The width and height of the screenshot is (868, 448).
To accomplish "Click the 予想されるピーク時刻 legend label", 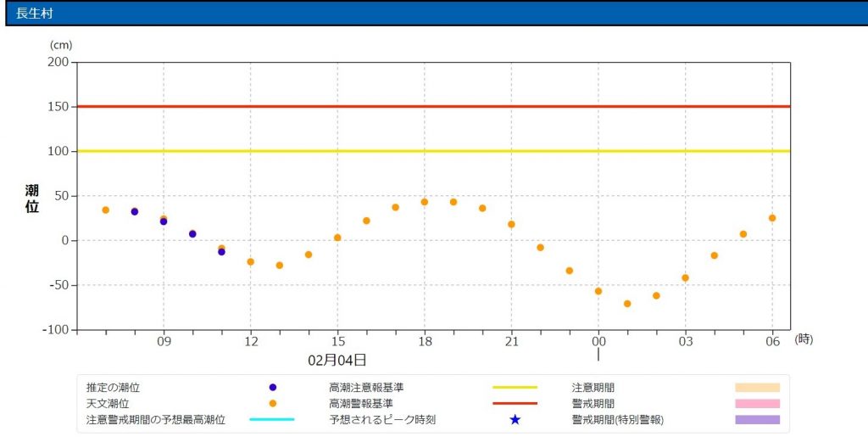I will pos(382,419).
